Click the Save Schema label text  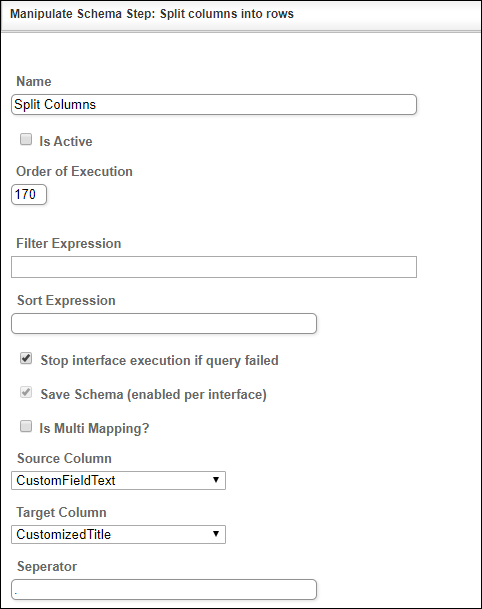[153, 395]
